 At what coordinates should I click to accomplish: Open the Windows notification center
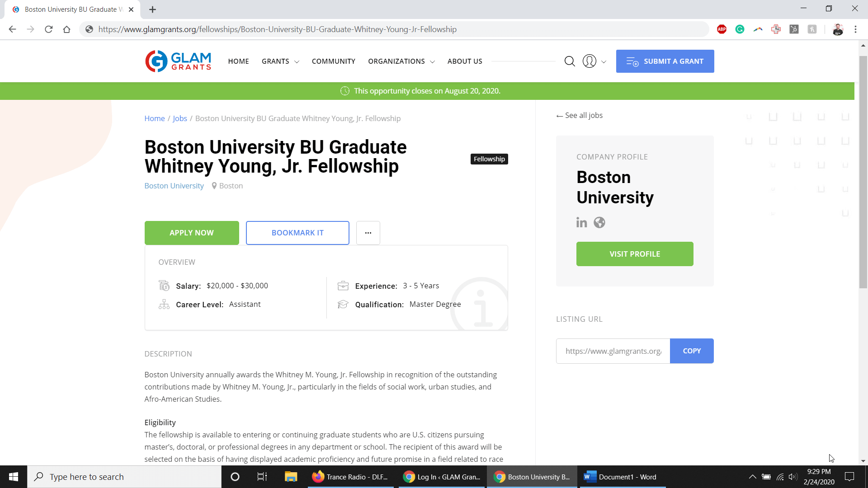849,477
